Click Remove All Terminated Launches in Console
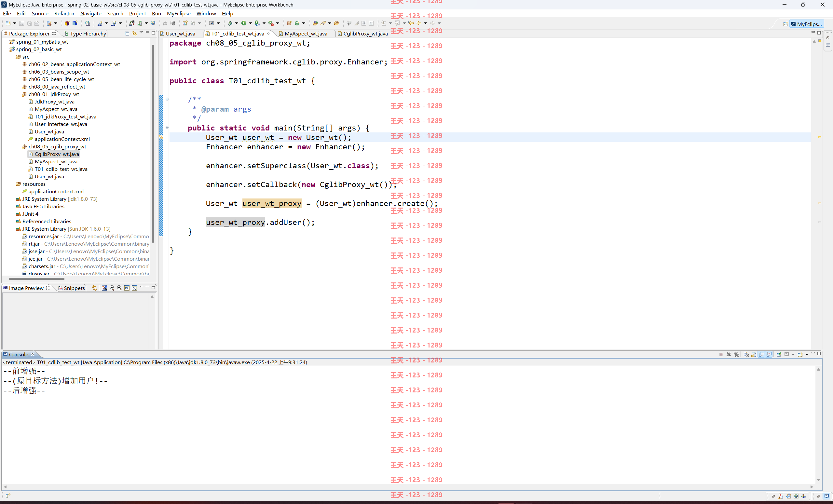833x504 pixels. click(736, 354)
